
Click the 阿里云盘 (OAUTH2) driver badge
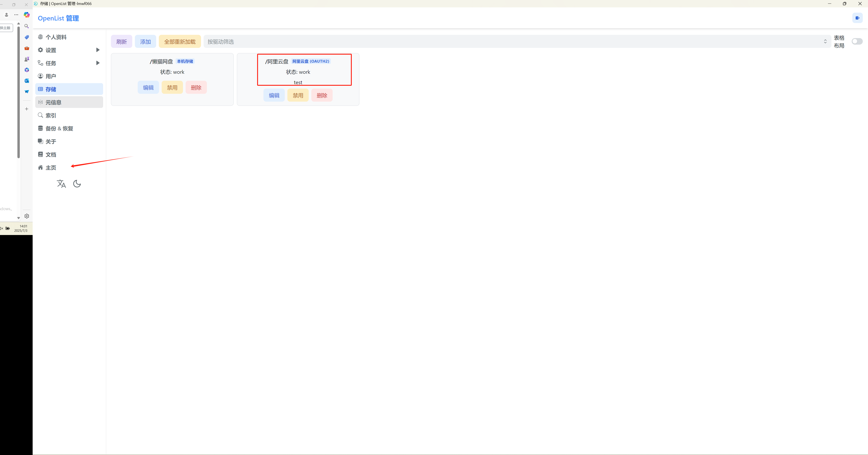coord(311,61)
